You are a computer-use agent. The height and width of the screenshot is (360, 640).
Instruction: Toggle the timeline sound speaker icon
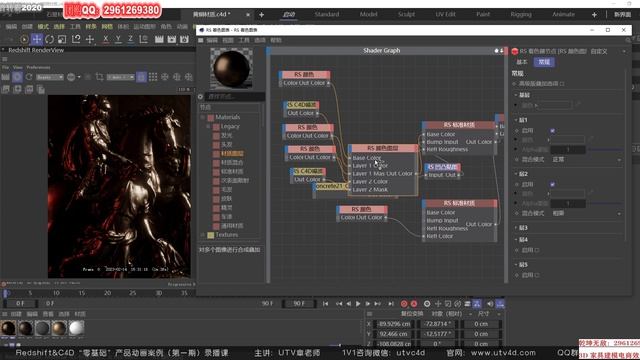[x=490, y=304]
